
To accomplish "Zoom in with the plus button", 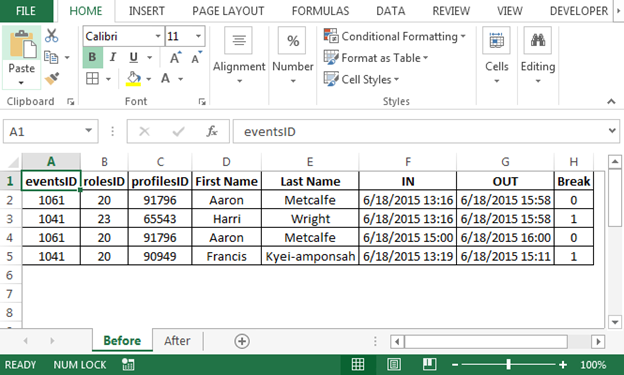I will point(563,365).
